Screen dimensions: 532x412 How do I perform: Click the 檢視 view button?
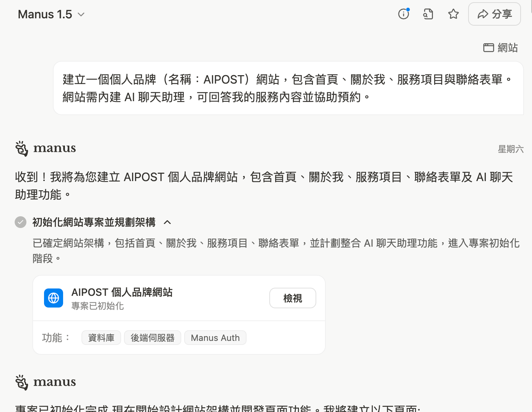[292, 298]
